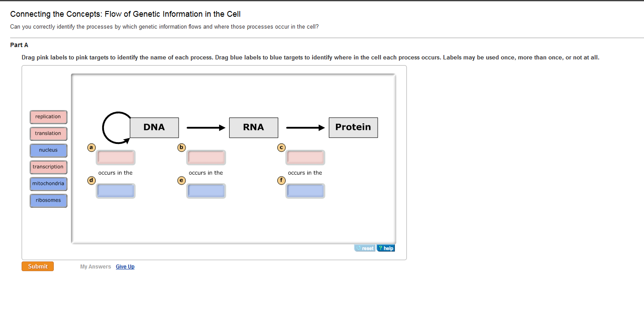Click the circled letter d marker
The image size is (644, 320).
click(91, 180)
